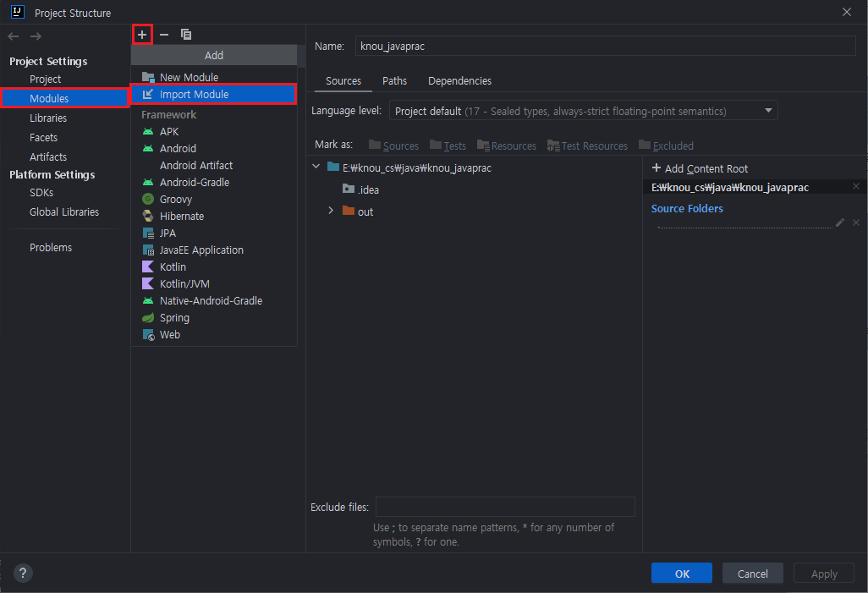Select JPA framework option
Viewport: 868px width, 593px height.
214,233
